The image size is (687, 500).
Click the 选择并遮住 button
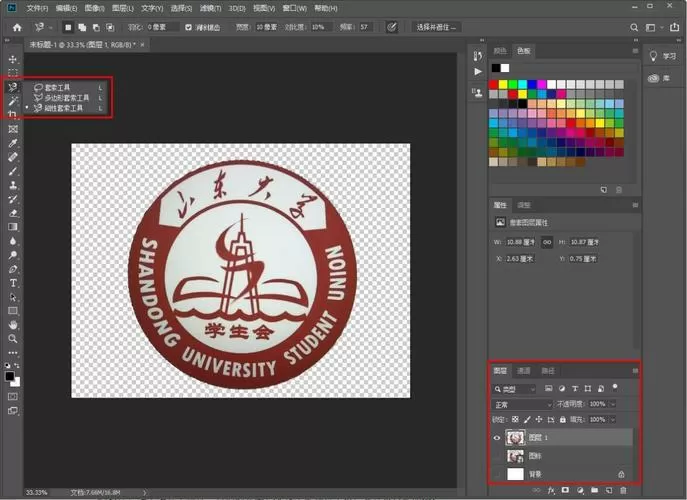436,28
